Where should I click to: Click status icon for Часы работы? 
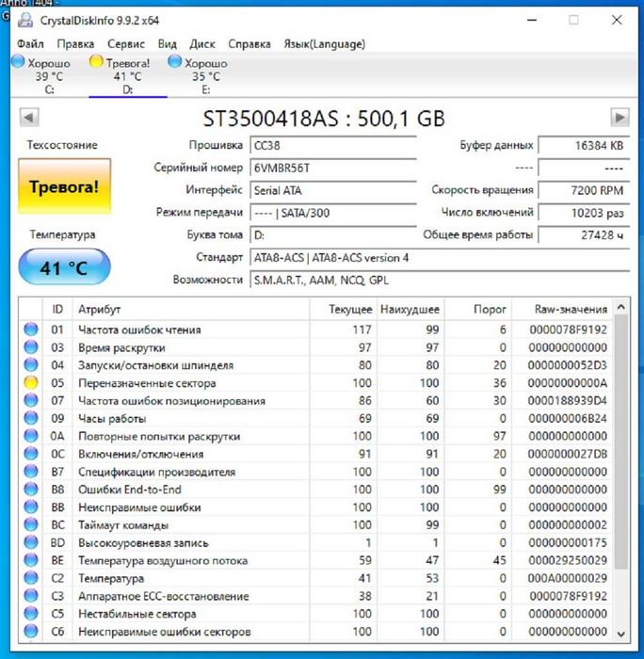tap(31, 418)
